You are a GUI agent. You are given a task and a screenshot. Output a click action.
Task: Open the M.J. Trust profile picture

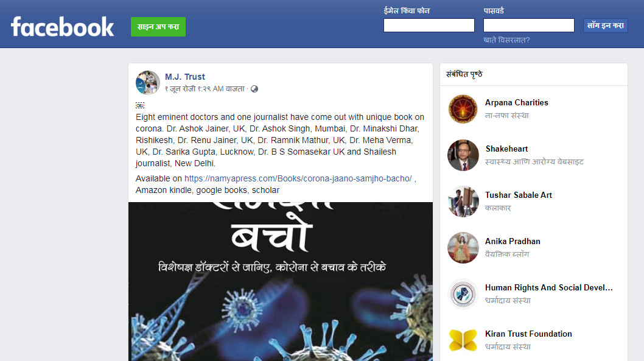[x=148, y=83]
